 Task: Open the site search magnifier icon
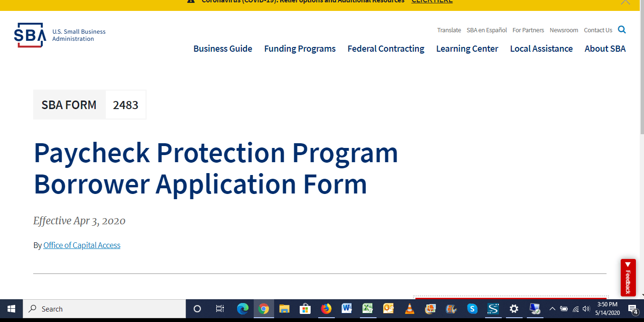(x=622, y=29)
